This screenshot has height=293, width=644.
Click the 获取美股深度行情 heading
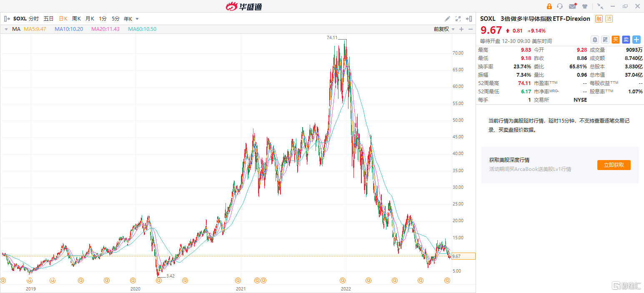(509, 160)
